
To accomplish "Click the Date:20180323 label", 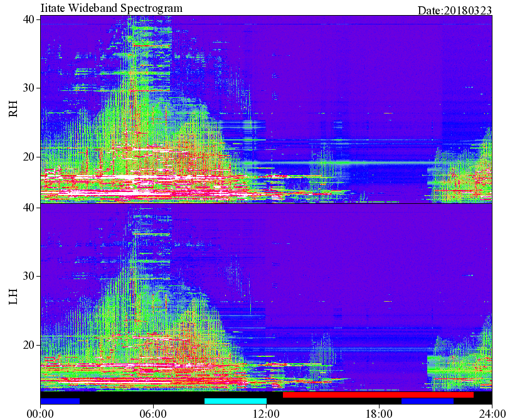I will coord(455,11).
